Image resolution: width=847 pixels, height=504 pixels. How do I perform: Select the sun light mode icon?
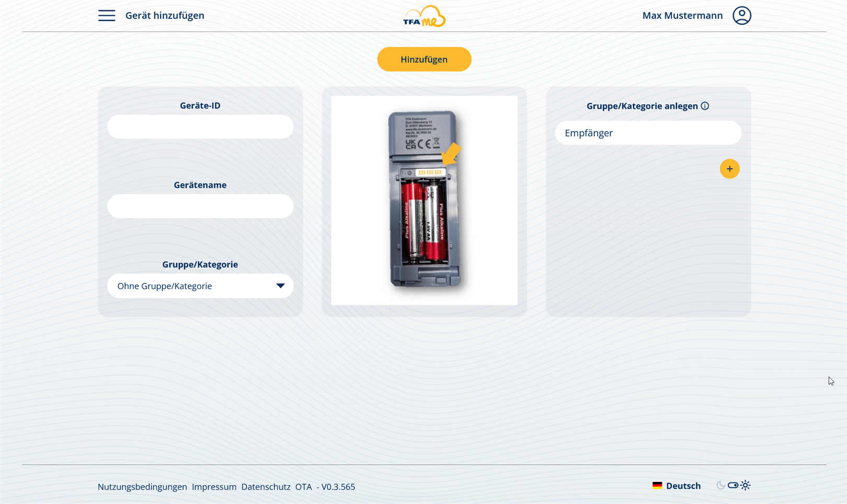coord(746,486)
